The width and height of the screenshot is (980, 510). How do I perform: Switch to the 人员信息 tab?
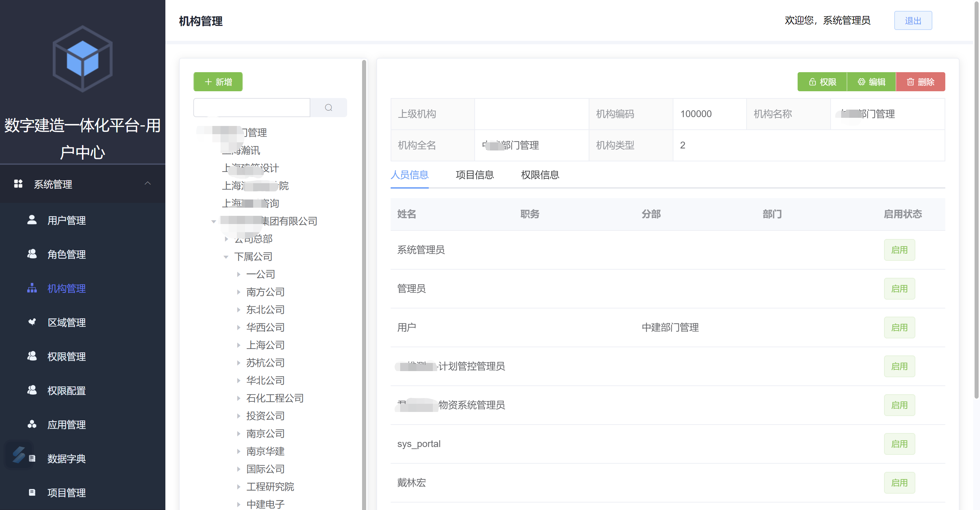tap(409, 175)
